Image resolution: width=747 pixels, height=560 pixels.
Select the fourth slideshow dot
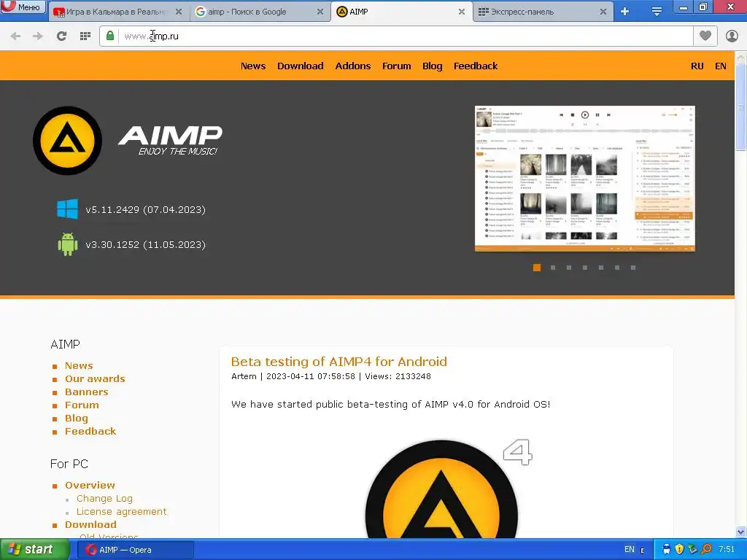coord(585,268)
